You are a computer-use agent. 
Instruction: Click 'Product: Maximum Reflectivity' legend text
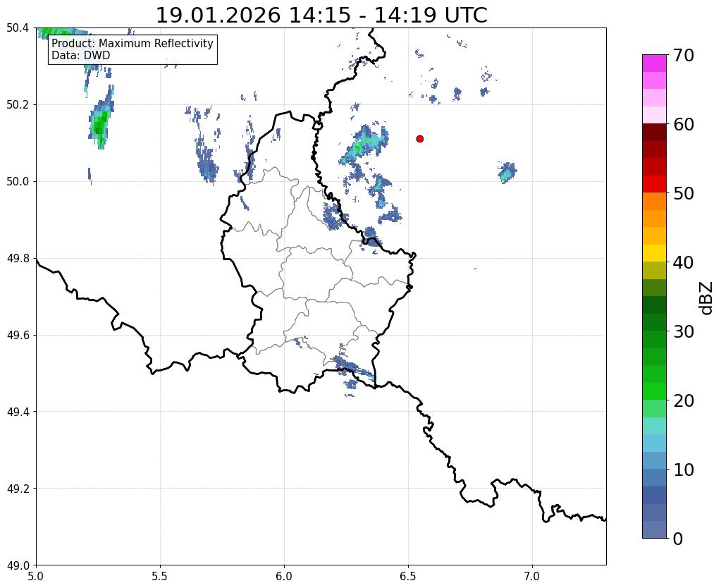[133, 43]
